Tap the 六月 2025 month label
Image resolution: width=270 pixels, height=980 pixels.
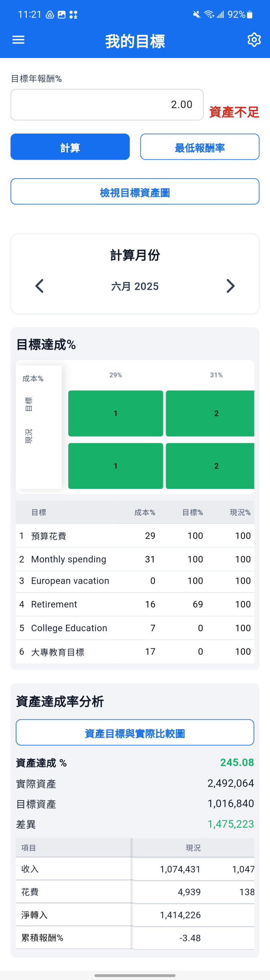[x=135, y=286]
